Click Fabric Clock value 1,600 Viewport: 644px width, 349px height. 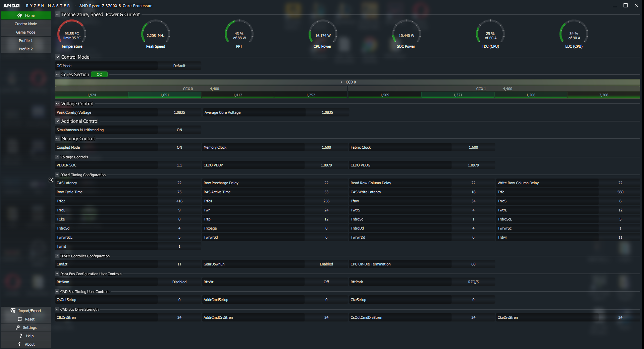point(473,147)
